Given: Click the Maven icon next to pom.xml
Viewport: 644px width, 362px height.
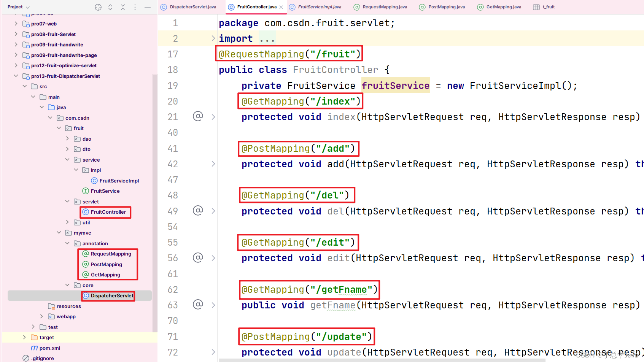Looking at the screenshot, I should [x=34, y=348].
